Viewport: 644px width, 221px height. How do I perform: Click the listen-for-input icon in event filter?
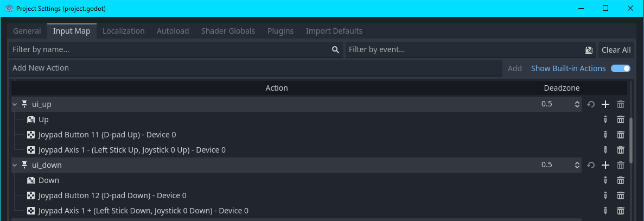588,50
